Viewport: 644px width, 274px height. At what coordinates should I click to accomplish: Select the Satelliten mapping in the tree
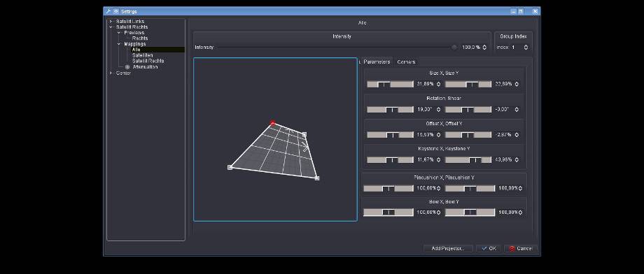(143, 55)
